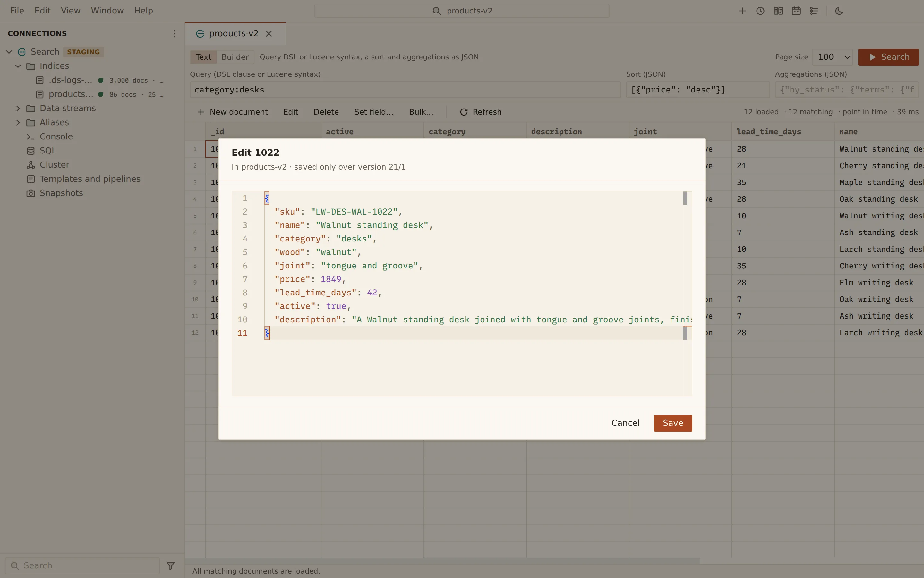Click the "Elm writing desk" cell
Screen dimensions: 924x578
[x=879, y=283]
